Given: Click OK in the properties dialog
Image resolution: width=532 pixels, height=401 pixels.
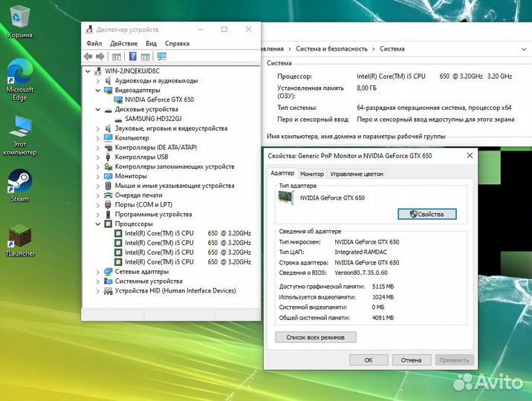Looking at the screenshot, I should (x=369, y=360).
